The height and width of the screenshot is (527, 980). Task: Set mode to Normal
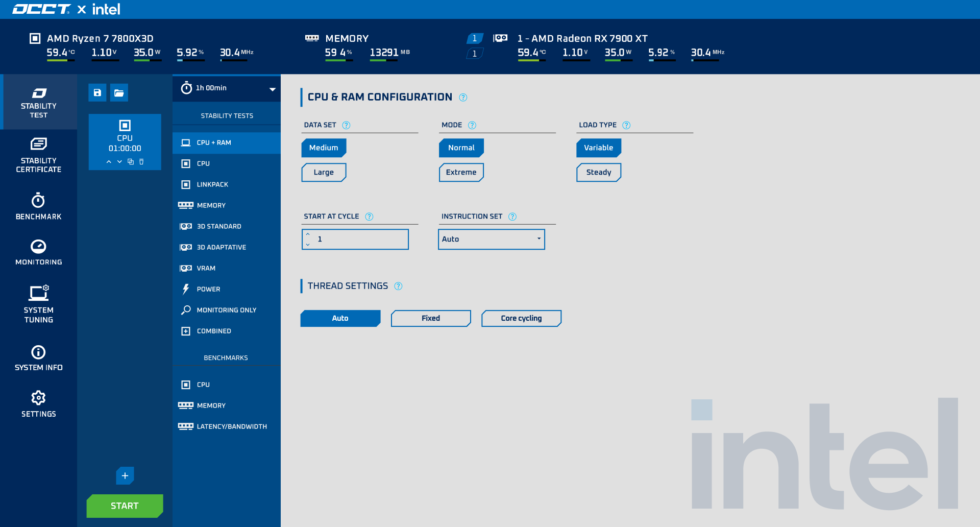(461, 148)
